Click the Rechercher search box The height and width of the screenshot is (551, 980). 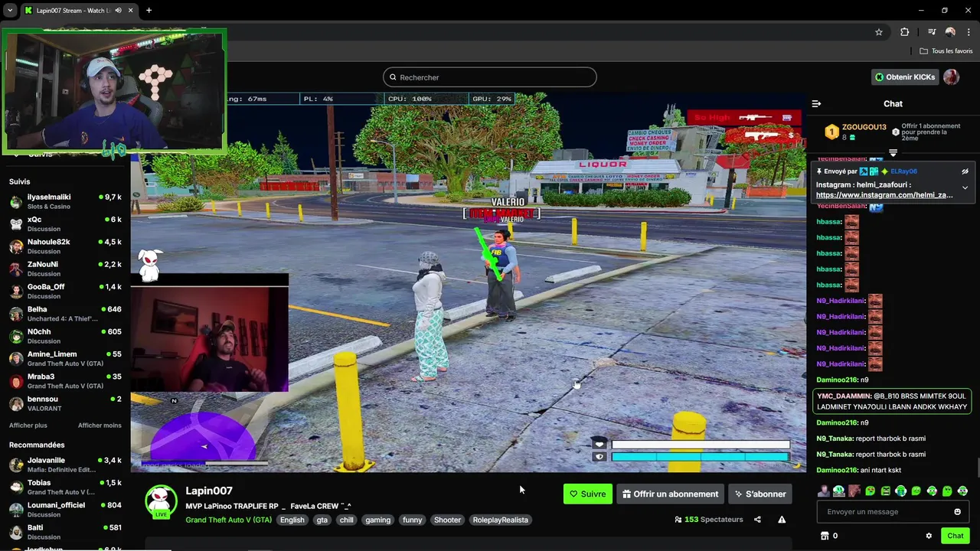490,77
